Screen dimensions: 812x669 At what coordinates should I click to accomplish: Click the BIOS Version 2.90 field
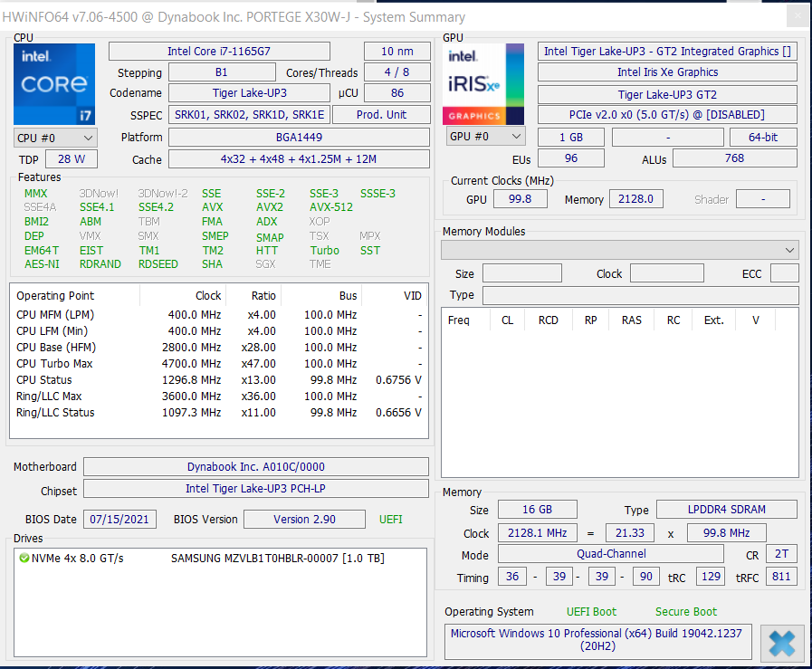(304, 520)
